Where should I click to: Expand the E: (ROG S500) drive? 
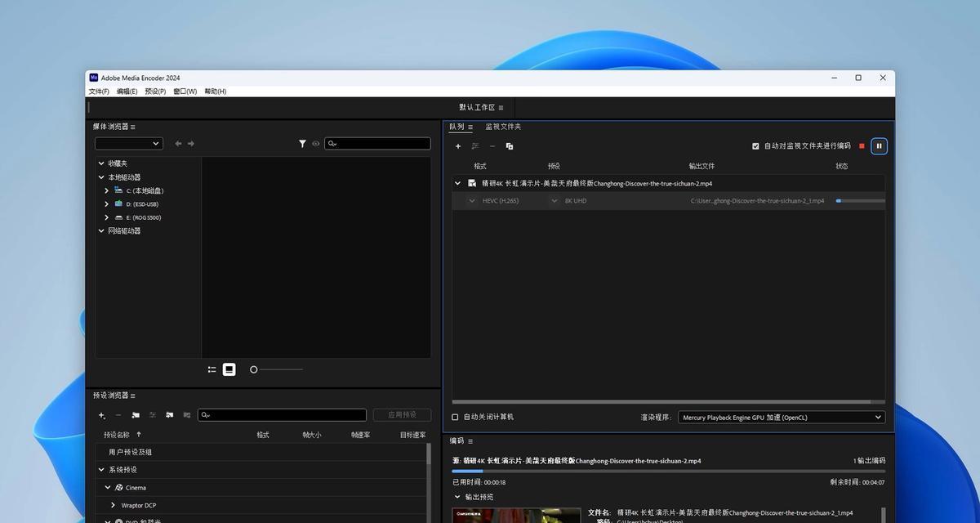(107, 217)
